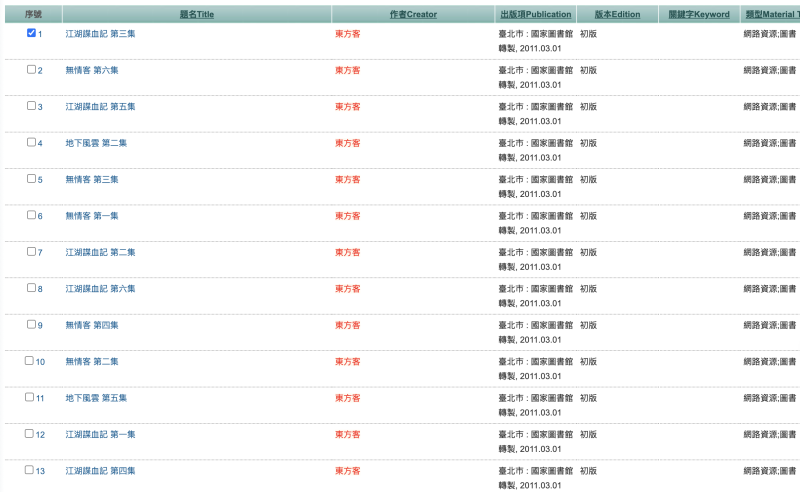Mark the checkbox for row 13
This screenshot has width=800, height=492.
pos(30,469)
